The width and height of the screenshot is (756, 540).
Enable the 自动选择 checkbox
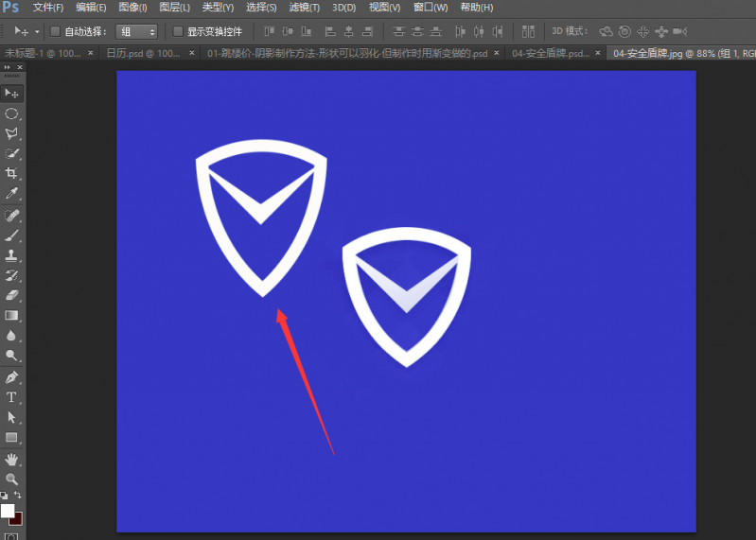55,31
